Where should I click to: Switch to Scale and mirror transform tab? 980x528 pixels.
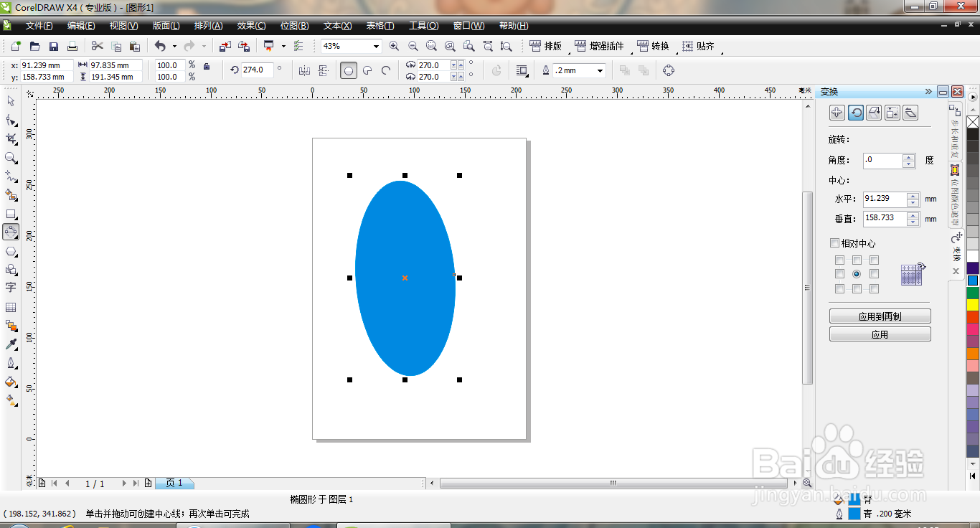pyautogui.click(x=874, y=113)
